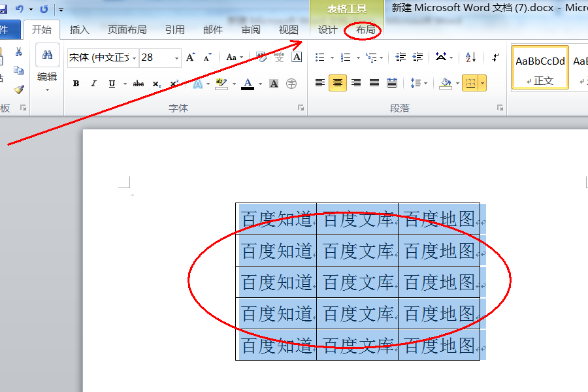Click the Borders icon button
Screen dimensions: 588x392
pos(470,83)
